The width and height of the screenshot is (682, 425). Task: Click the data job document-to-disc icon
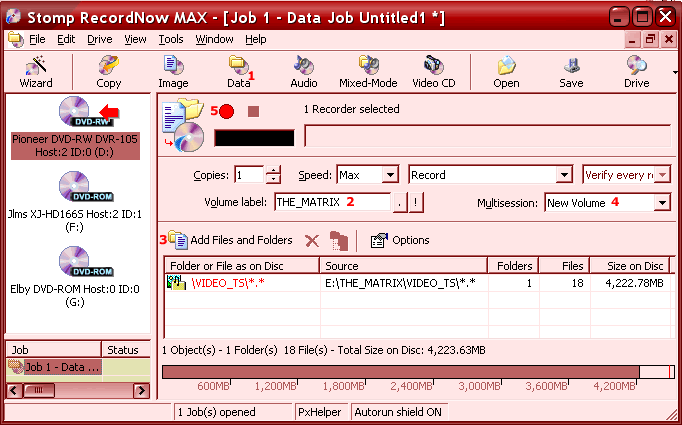(x=183, y=126)
